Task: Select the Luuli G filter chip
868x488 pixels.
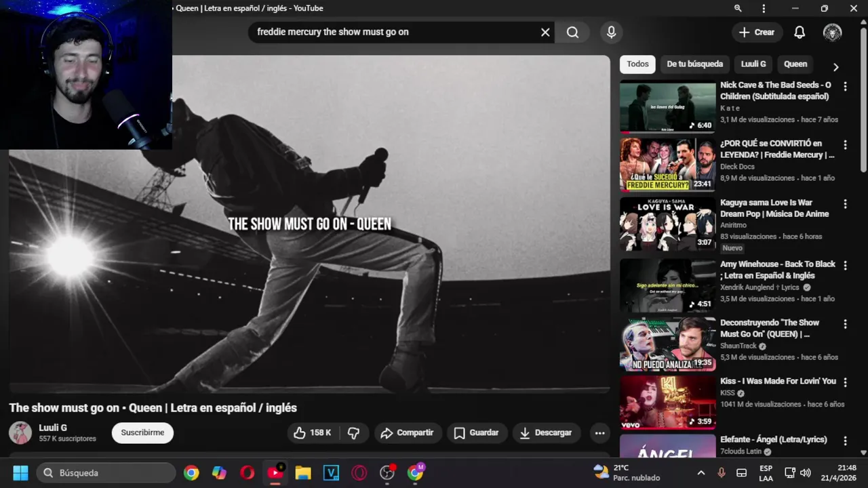Action: (753, 64)
